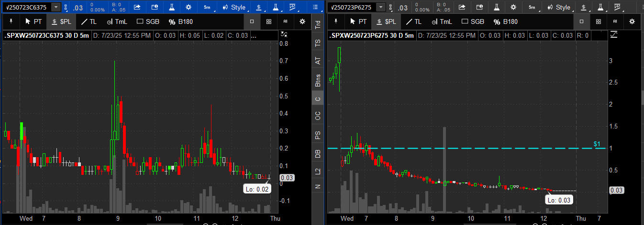Toggle single-chart drawing mode square on right chart
The height and width of the screenshot is (225, 644).
pos(581,21)
